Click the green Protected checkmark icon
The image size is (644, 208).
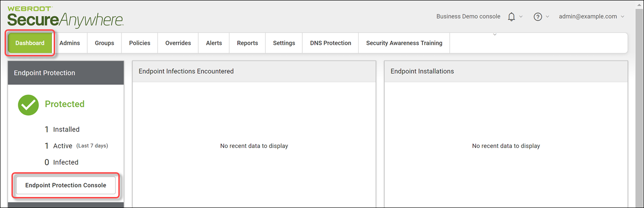[x=28, y=105]
